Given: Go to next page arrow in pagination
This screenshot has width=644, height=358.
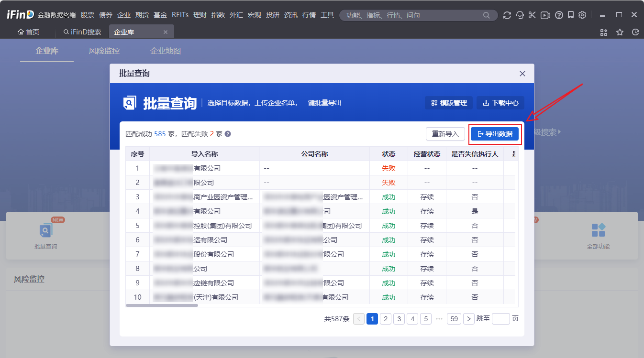Looking at the screenshot, I should click(469, 319).
